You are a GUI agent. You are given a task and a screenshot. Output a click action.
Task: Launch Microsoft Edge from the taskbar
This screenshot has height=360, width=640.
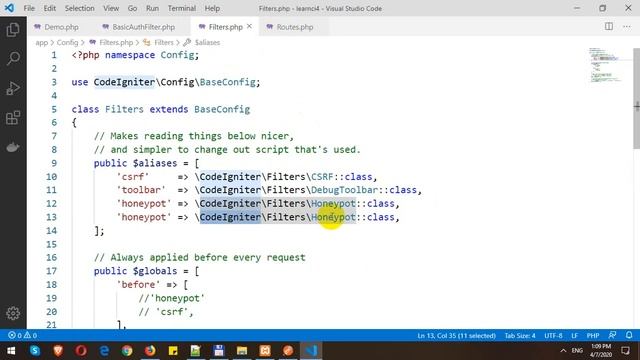pos(104,351)
